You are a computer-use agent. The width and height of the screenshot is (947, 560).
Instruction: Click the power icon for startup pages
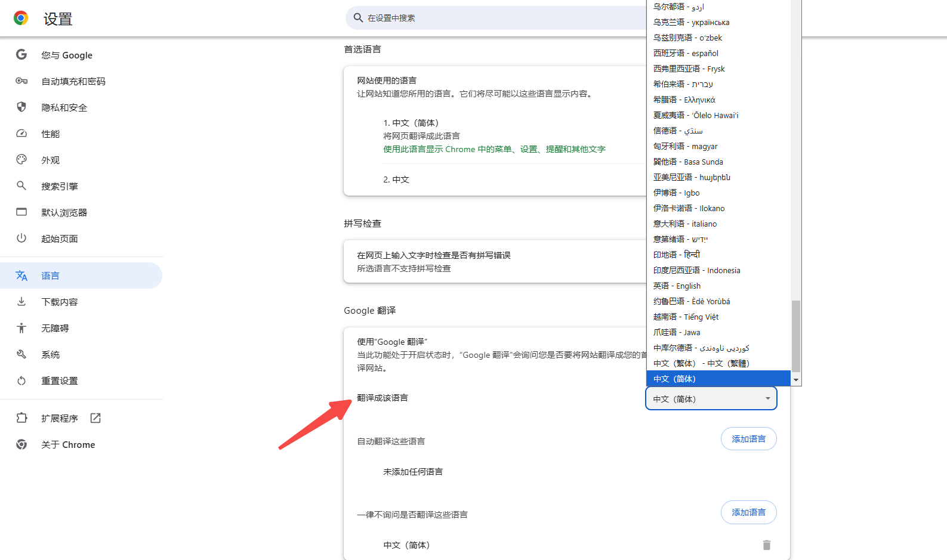coord(21,239)
